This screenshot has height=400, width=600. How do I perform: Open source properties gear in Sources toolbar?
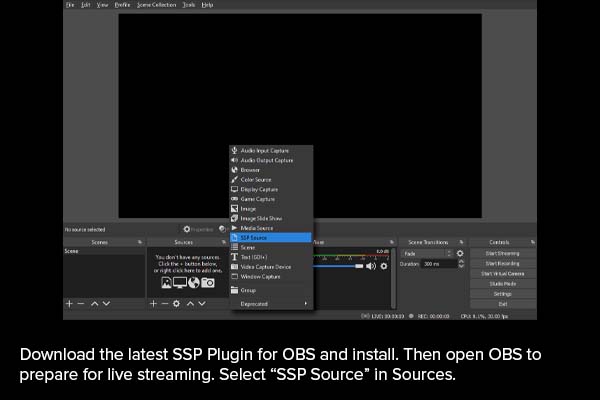point(176,303)
